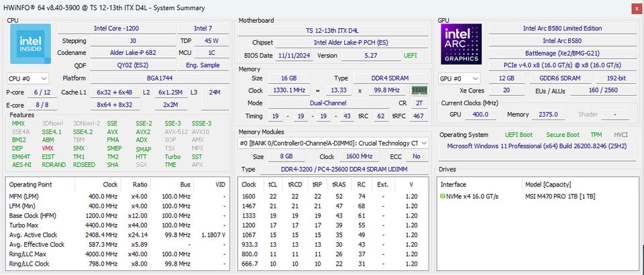Click the Alder Lake-P 682 codename field

(x=133, y=53)
